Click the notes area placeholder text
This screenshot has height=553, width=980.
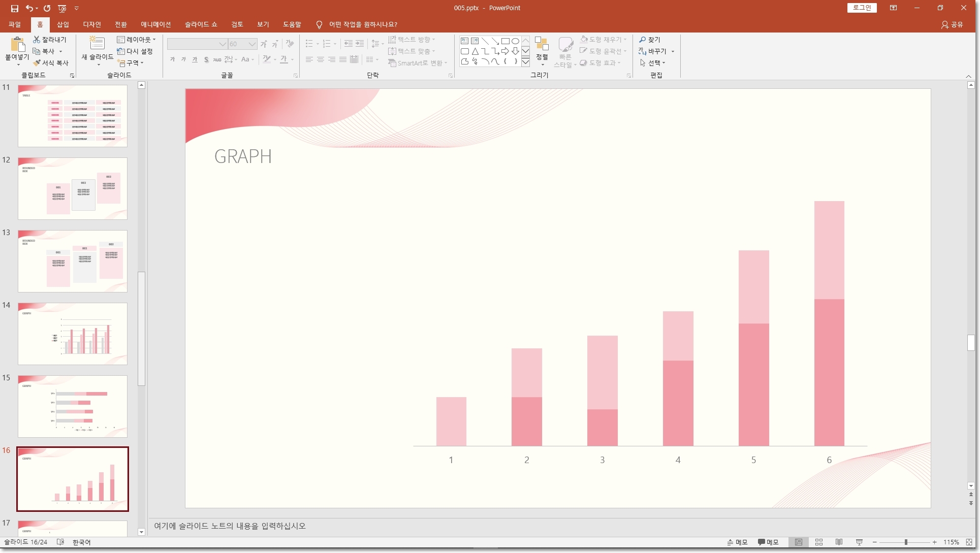click(x=230, y=526)
